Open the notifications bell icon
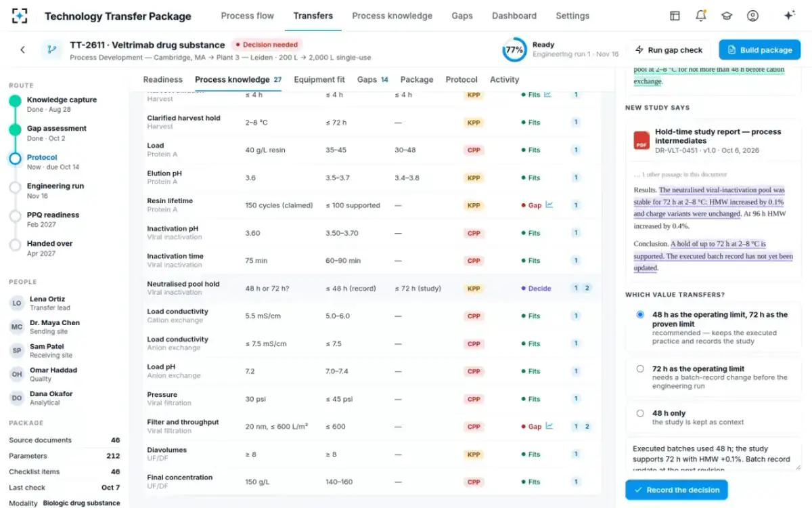The width and height of the screenshot is (812, 508). point(701,16)
